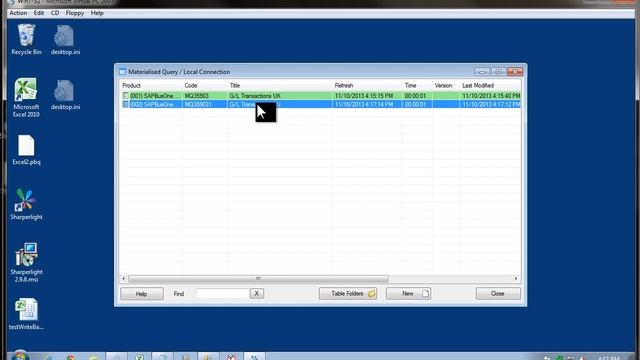Sort by the Time column header
This screenshot has height=360, width=640.
click(418, 86)
